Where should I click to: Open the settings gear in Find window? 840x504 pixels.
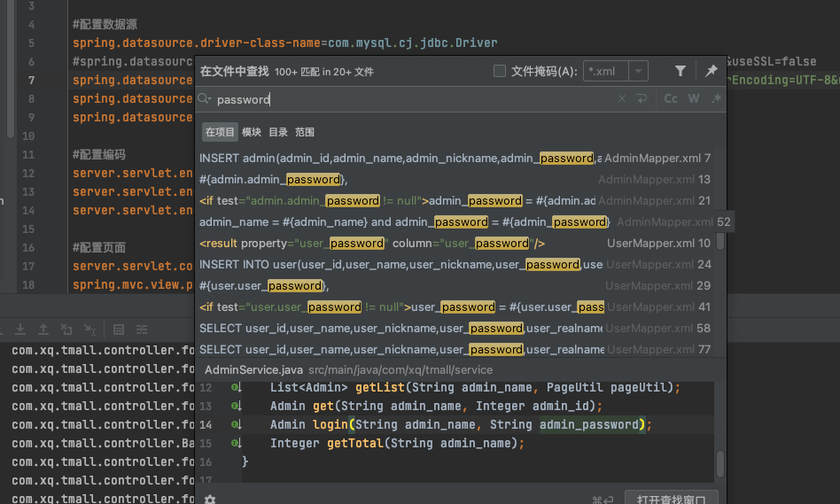(x=210, y=500)
